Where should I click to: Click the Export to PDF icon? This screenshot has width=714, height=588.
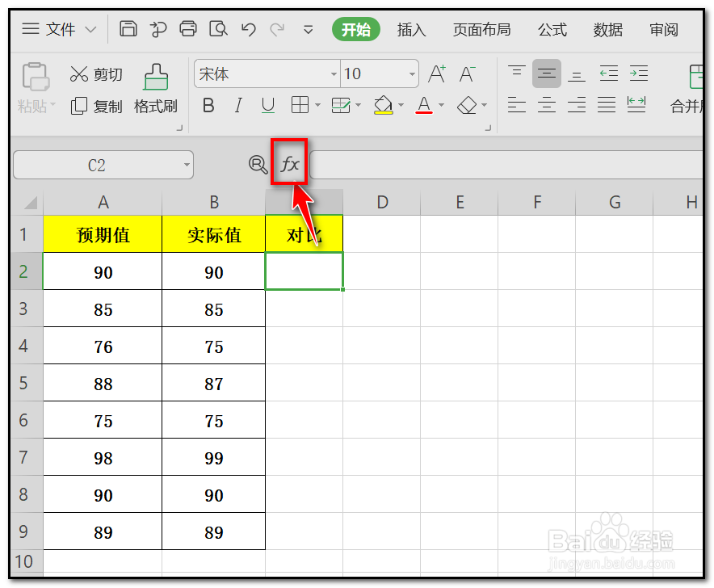tap(158, 29)
